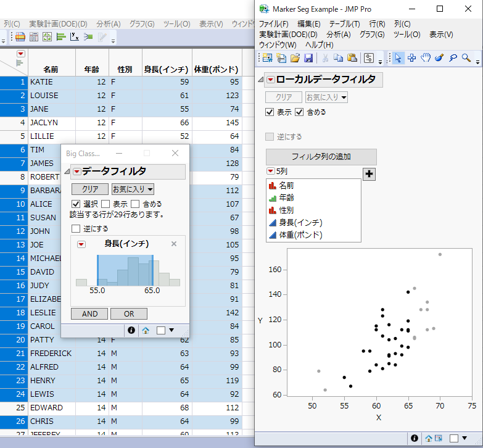
Task: Toggle 含める in local data filter
Action: pos(300,112)
